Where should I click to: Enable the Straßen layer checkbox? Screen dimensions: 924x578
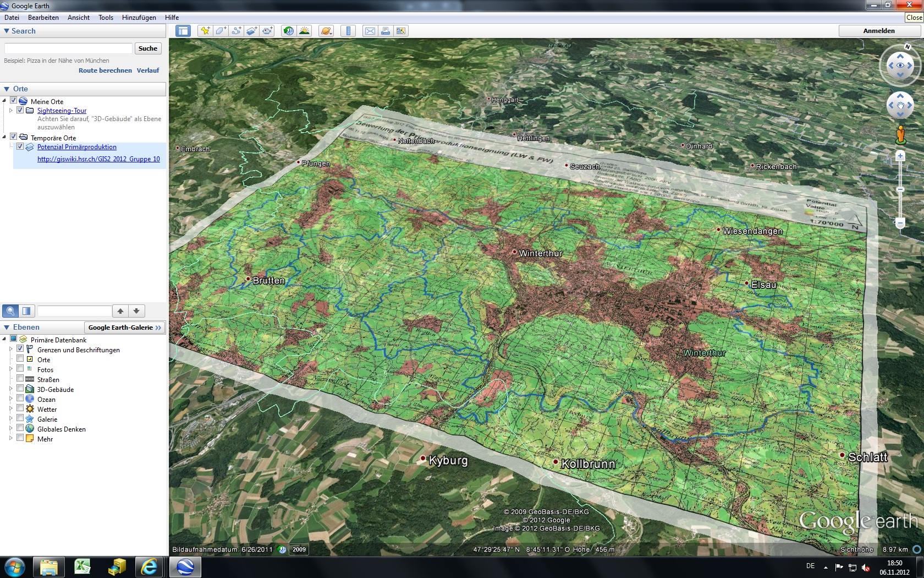[x=20, y=379]
